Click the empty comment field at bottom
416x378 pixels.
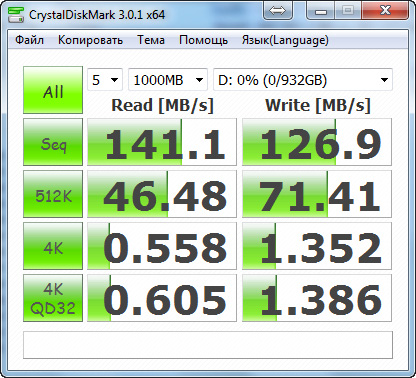click(208, 345)
